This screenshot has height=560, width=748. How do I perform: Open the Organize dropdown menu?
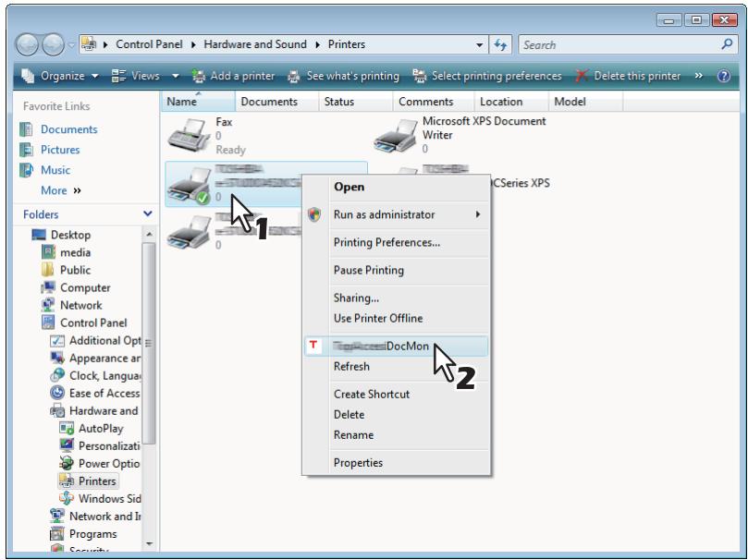tap(60, 76)
